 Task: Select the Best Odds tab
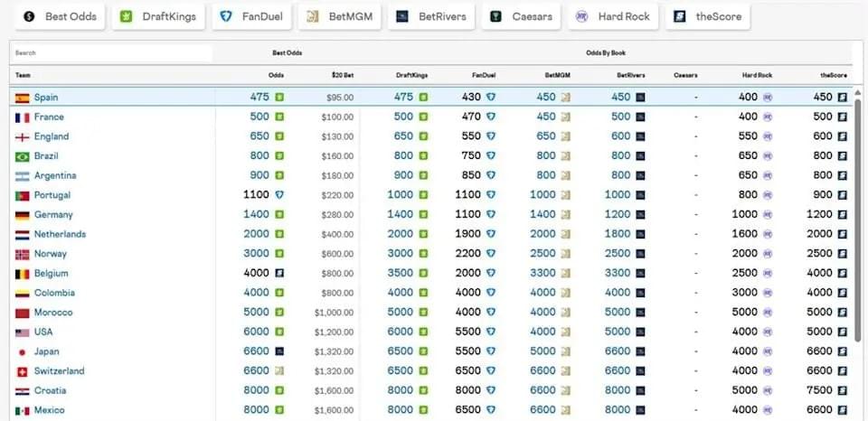click(x=60, y=16)
